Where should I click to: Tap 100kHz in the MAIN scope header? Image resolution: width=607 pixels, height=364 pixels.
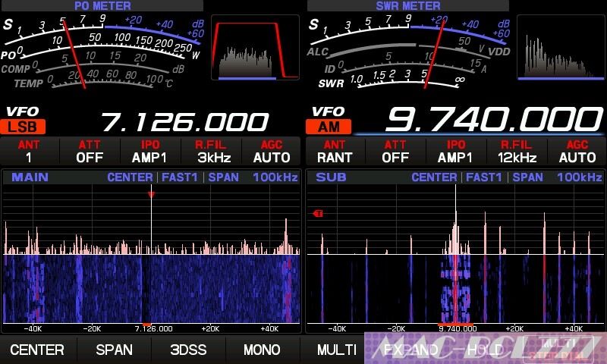click(275, 177)
